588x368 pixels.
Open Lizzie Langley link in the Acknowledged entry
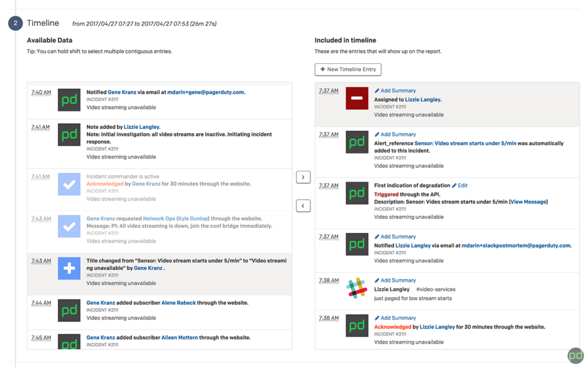pyautogui.click(x=437, y=327)
